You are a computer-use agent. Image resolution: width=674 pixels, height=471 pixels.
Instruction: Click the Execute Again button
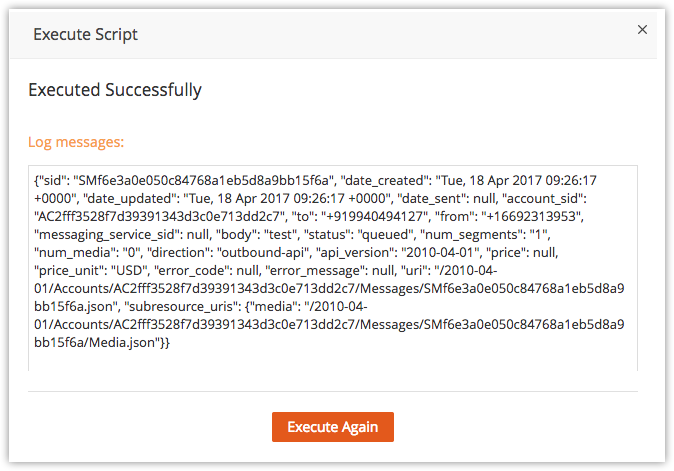click(x=333, y=427)
